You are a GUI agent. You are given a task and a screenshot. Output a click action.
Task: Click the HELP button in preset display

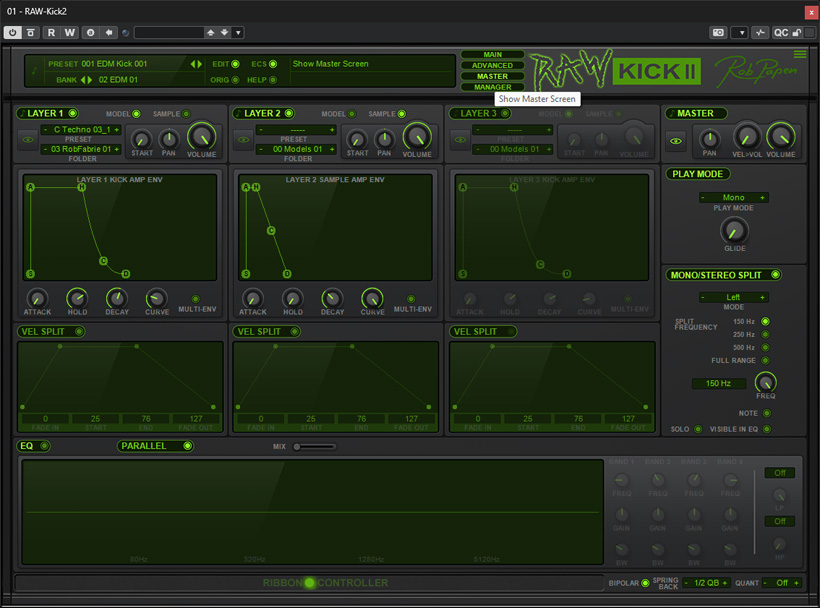[x=273, y=80]
